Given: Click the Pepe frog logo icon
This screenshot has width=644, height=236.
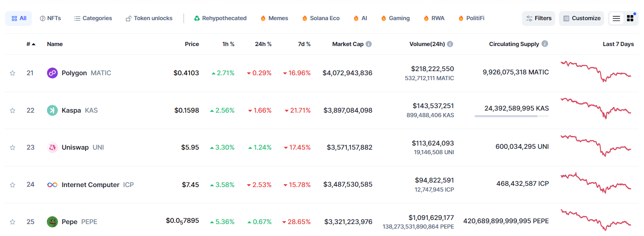Looking at the screenshot, I should (x=52, y=222).
